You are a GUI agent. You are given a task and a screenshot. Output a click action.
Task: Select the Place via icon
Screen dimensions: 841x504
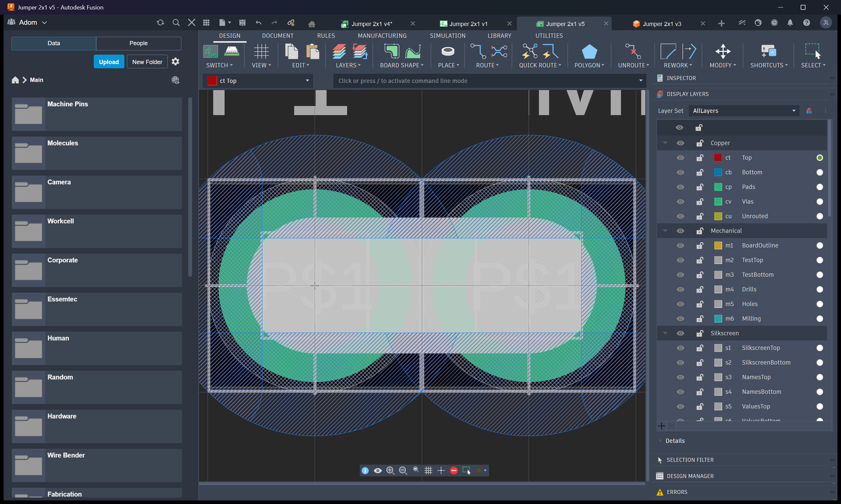[447, 51]
